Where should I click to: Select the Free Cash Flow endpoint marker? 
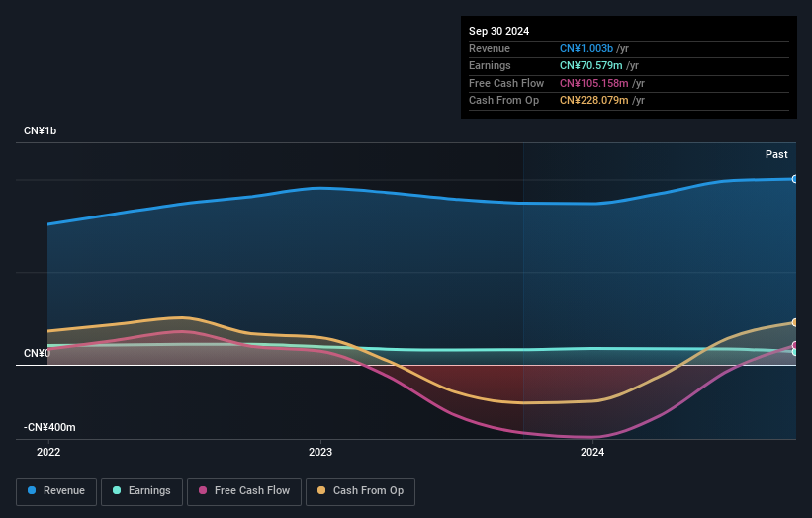795,345
